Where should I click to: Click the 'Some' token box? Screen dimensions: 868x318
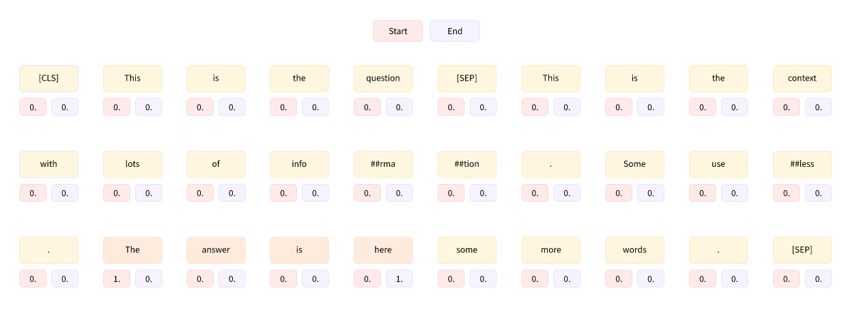click(x=634, y=164)
